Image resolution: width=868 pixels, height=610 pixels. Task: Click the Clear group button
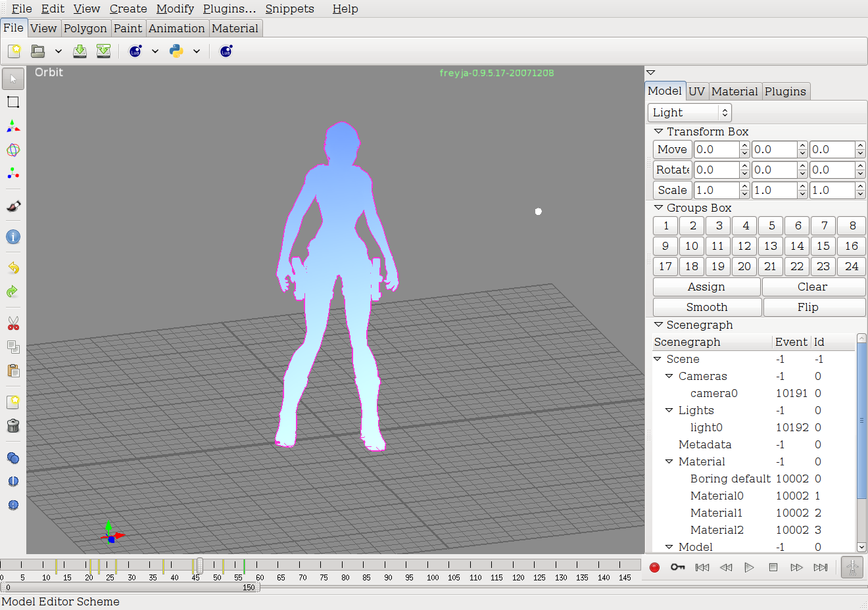coord(813,287)
